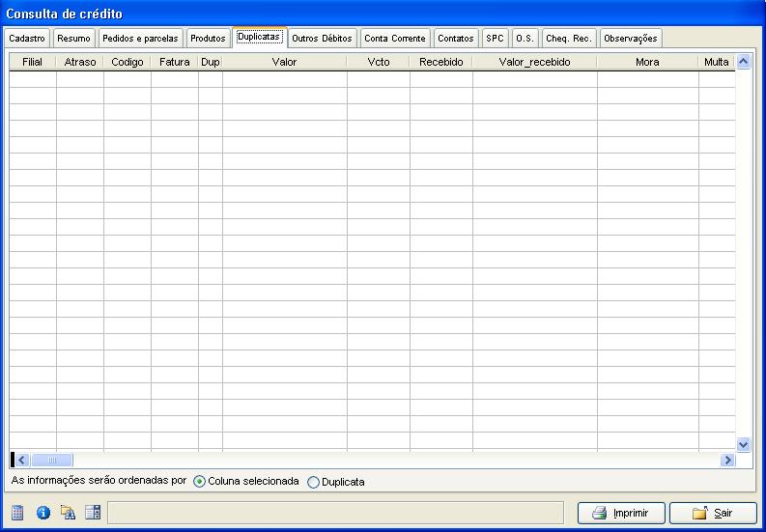Sort by the Valor column header
The width and height of the screenshot is (766, 532).
(285, 62)
